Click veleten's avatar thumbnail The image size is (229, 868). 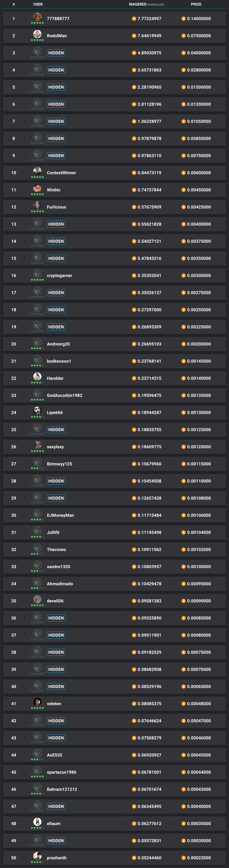click(37, 702)
